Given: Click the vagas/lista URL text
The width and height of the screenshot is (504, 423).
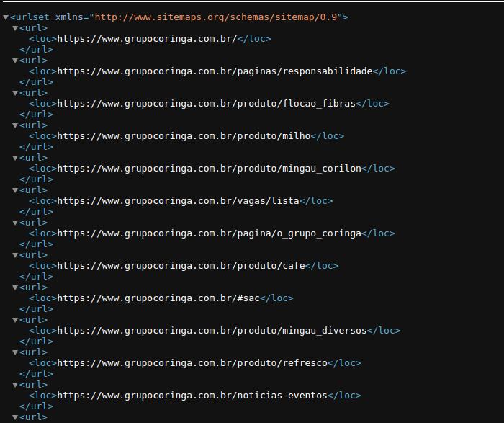Looking at the screenshot, I should coord(178,201).
